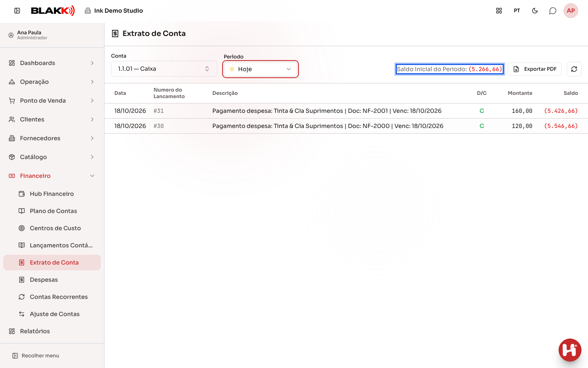Viewport: 588px width, 368px height.
Task: Expand the Operação menu
Action: point(52,82)
